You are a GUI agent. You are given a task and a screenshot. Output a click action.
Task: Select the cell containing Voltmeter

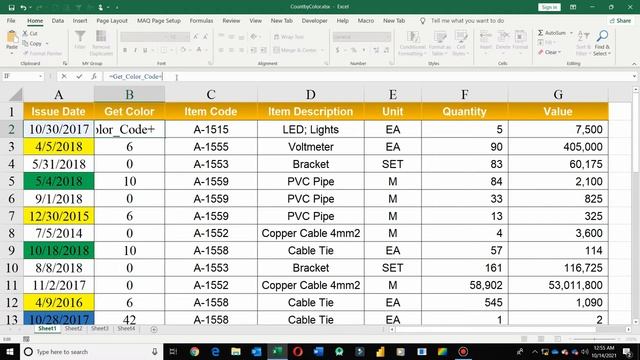click(311, 147)
